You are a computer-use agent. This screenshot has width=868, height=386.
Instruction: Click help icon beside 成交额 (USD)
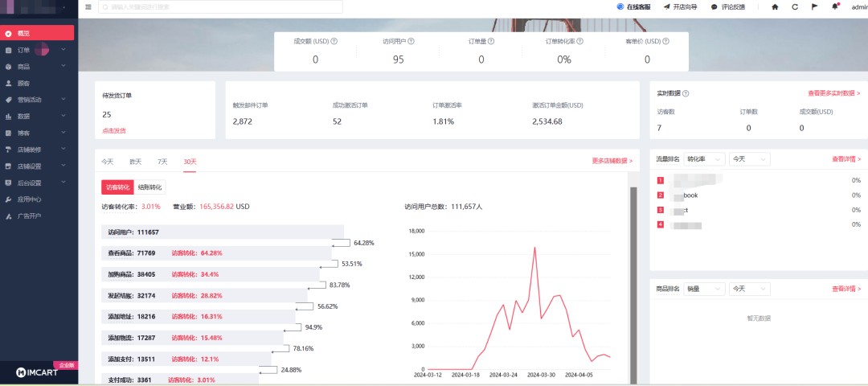pyautogui.click(x=335, y=41)
